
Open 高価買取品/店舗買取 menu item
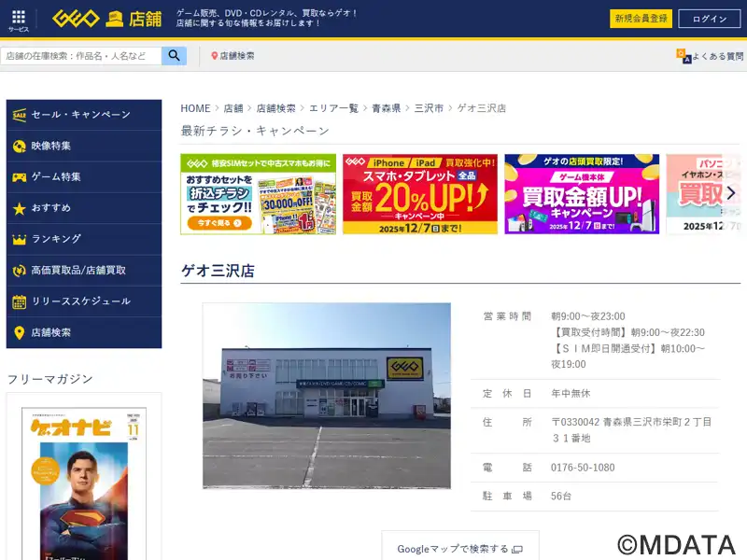click(x=84, y=271)
